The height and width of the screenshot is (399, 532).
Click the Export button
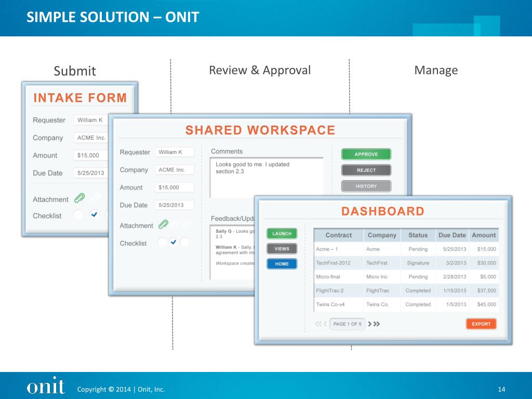click(481, 324)
